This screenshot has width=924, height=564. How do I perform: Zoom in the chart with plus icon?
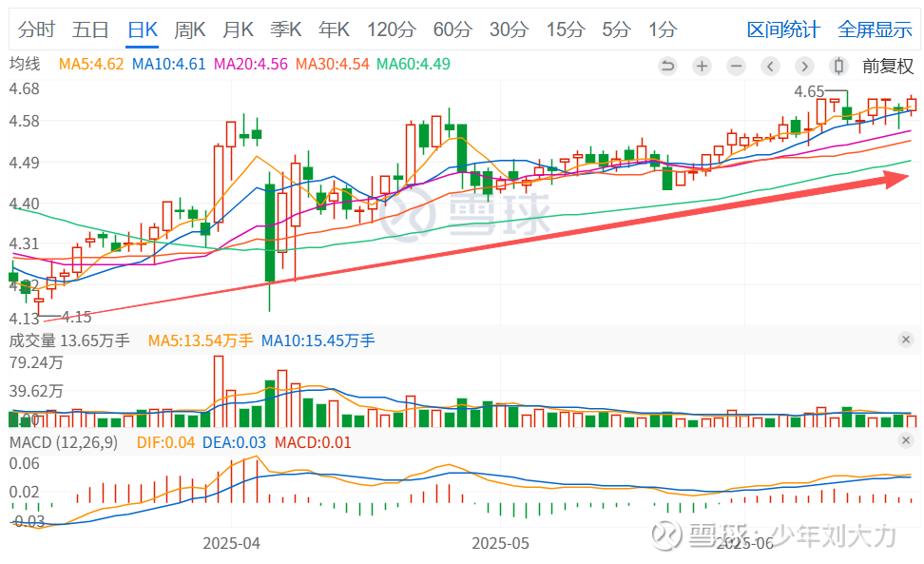(x=702, y=66)
